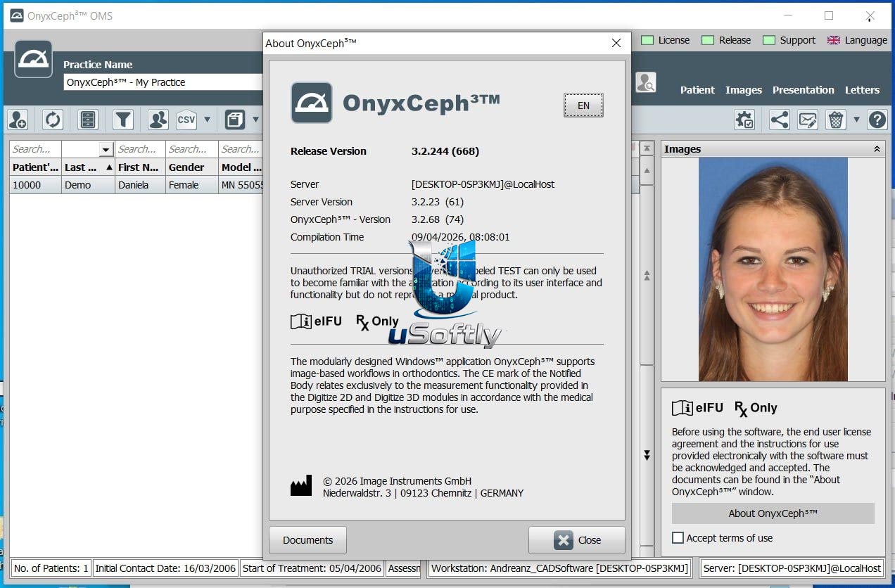Image resolution: width=895 pixels, height=588 pixels.
Task: Click the funnel filter toolbar icon
Action: pyautogui.click(x=123, y=120)
